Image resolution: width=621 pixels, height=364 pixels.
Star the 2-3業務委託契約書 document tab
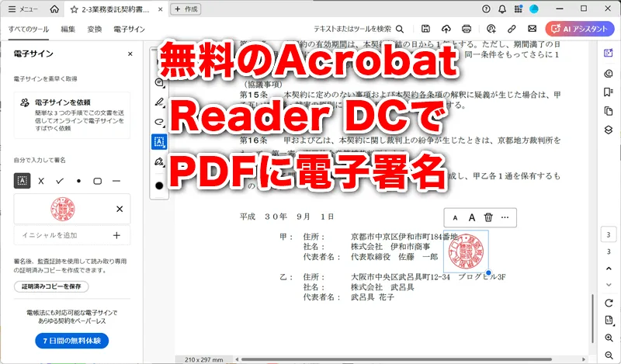click(74, 9)
